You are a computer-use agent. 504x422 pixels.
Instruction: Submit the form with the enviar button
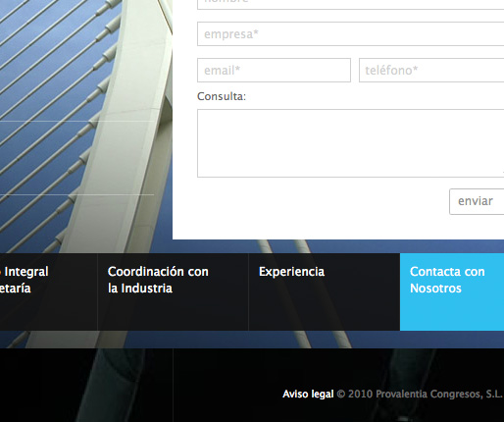click(477, 201)
